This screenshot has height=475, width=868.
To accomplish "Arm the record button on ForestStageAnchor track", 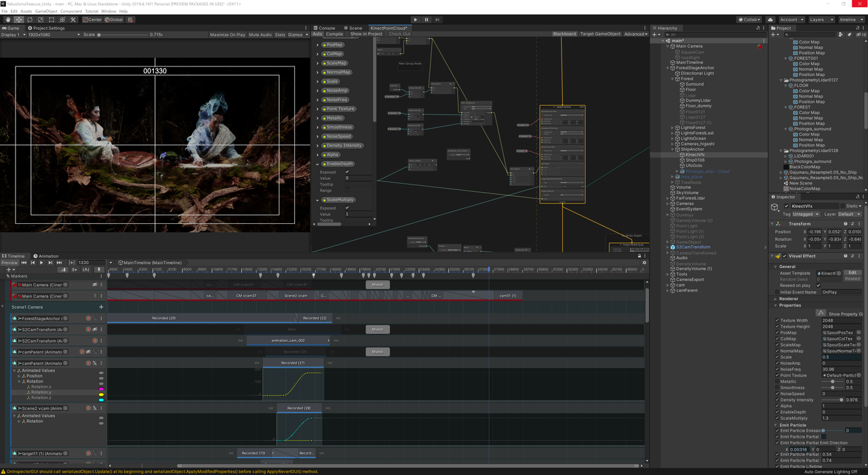I will coord(88,318).
